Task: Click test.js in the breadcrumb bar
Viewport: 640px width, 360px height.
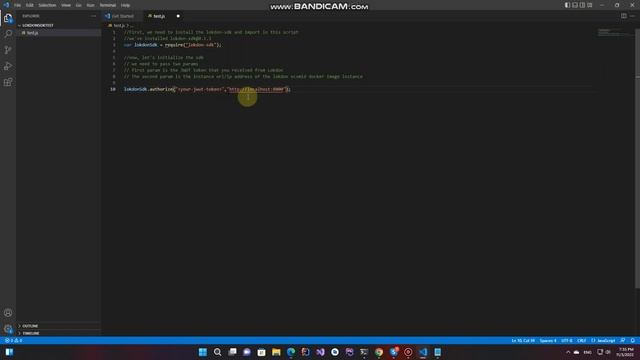Action: [x=119, y=25]
